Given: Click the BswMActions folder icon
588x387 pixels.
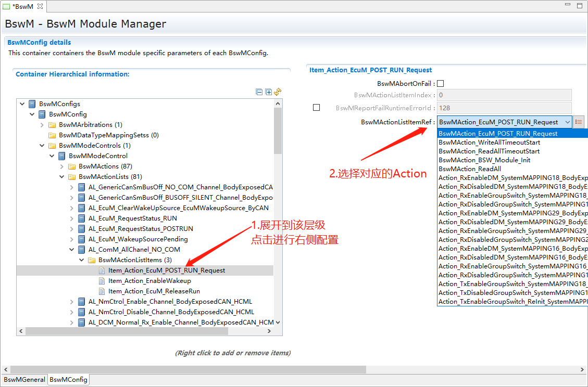Looking at the screenshot, I should click(x=72, y=166).
